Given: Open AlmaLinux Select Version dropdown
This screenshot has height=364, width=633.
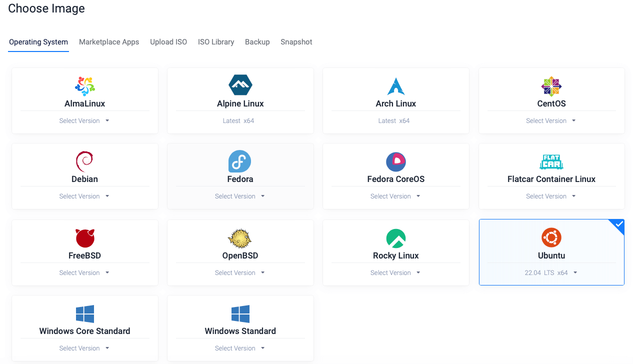Looking at the screenshot, I should pos(84,120).
